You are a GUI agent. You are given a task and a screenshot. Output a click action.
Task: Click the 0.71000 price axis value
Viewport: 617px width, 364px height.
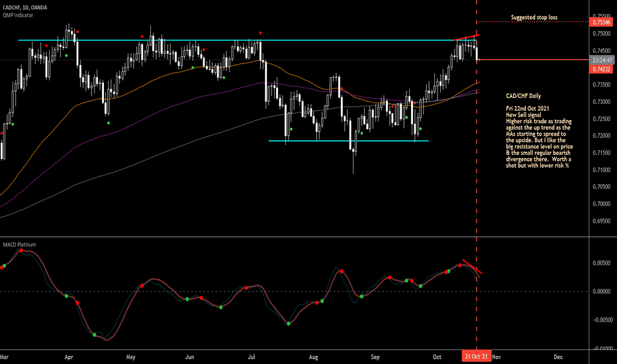(x=602, y=169)
